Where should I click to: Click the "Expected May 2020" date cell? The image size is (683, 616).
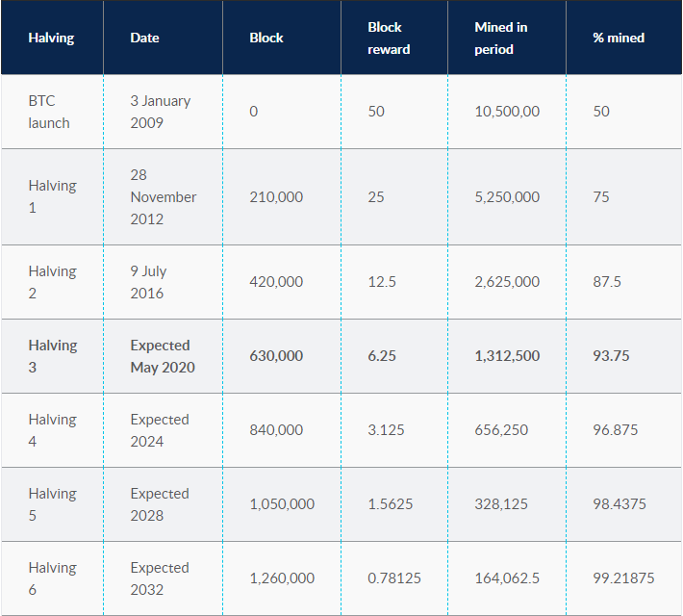coord(163,356)
